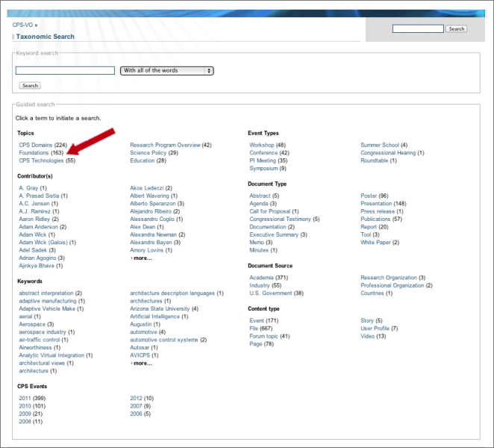Image resolution: width=494 pixels, height=448 pixels.
Task: Select the Foundations topic link
Action: (34, 153)
